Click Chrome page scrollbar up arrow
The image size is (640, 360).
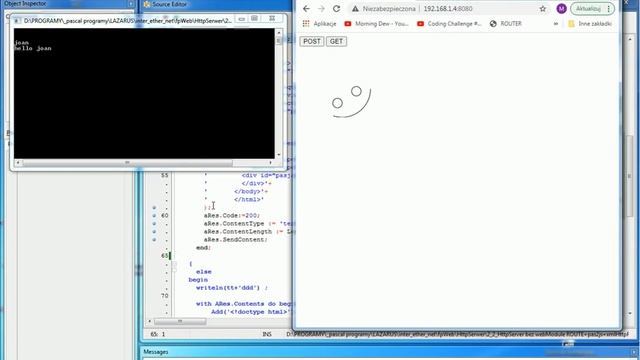click(x=630, y=39)
